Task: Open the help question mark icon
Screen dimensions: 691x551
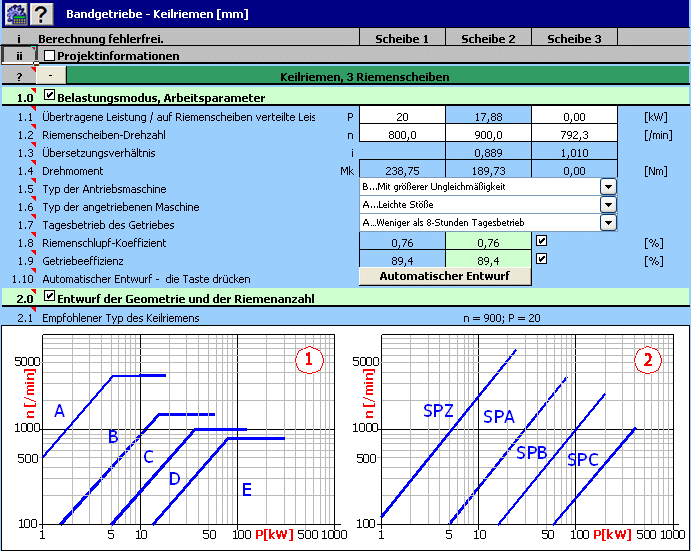Action: click(41, 14)
